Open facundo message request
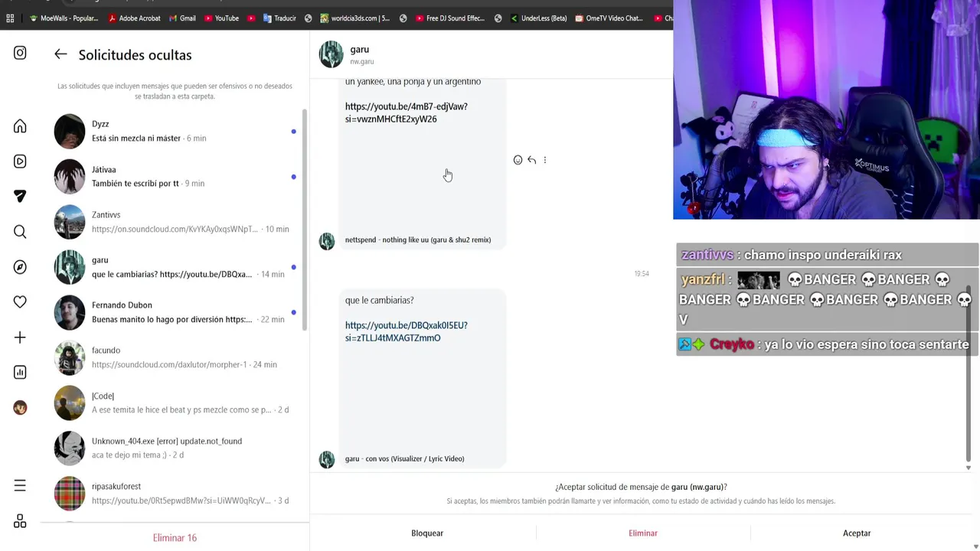 click(175, 357)
